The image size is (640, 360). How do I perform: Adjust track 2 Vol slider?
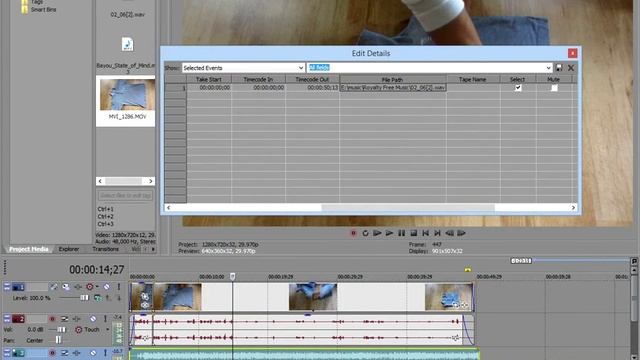click(x=62, y=329)
